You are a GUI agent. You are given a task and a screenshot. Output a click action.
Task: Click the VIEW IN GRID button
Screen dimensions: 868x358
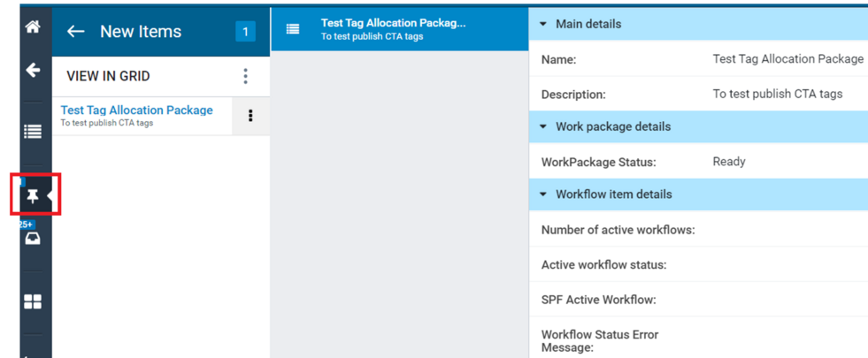(x=108, y=76)
